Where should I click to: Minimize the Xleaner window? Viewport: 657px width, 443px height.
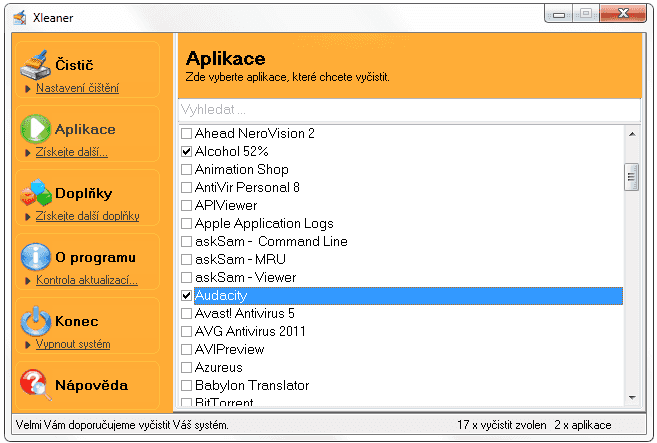[559, 14]
